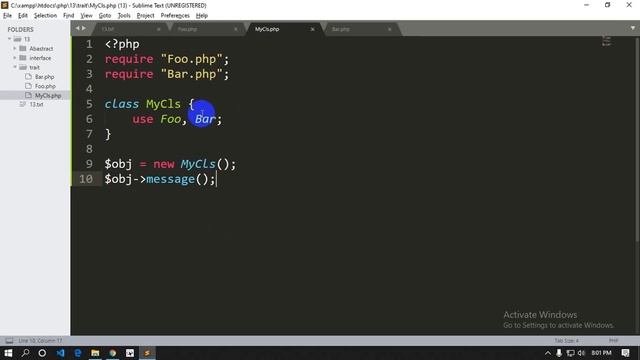Select the interface folder icon
640x360 pixels.
(x=23, y=58)
